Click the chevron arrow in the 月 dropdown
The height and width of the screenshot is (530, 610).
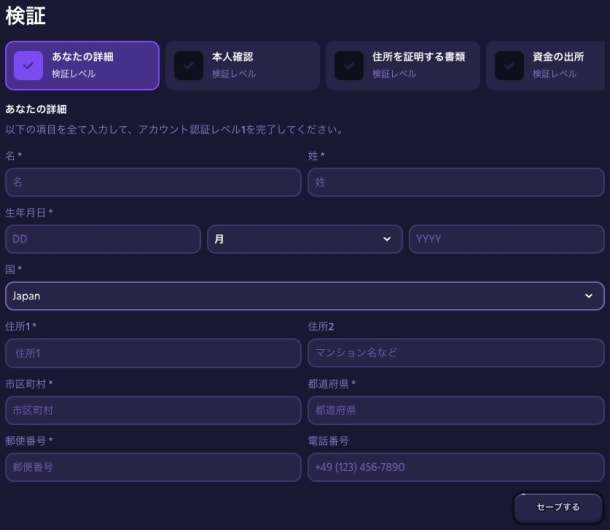coord(387,239)
